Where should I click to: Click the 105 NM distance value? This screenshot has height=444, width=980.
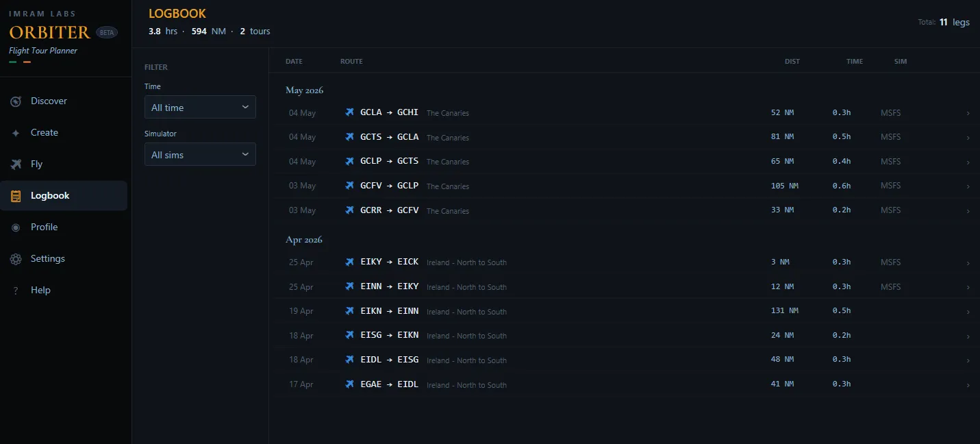785,186
